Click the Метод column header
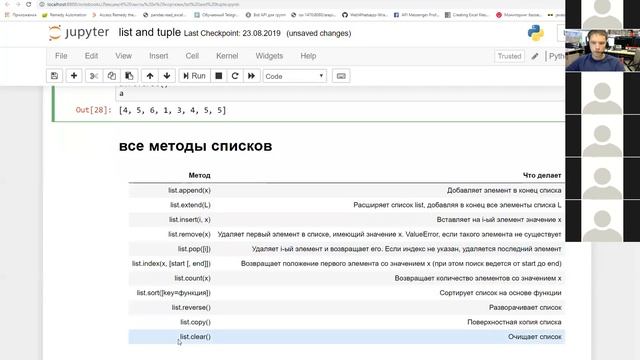This screenshot has width=640, height=360. point(199,176)
